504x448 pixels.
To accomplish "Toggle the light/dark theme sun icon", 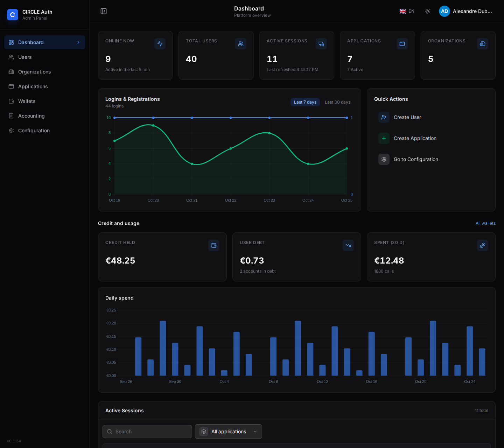I will (x=428, y=11).
